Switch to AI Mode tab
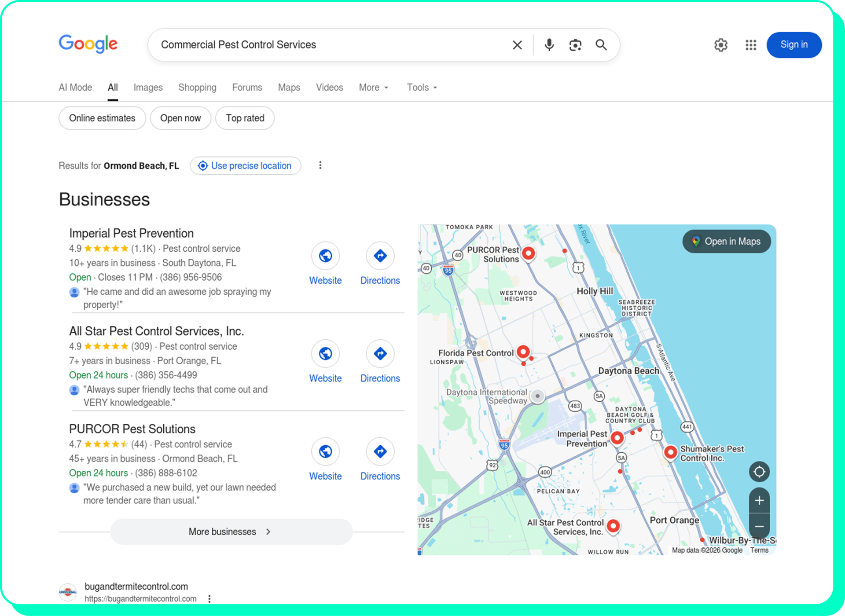Screen dimensions: 845x616 [75, 87]
